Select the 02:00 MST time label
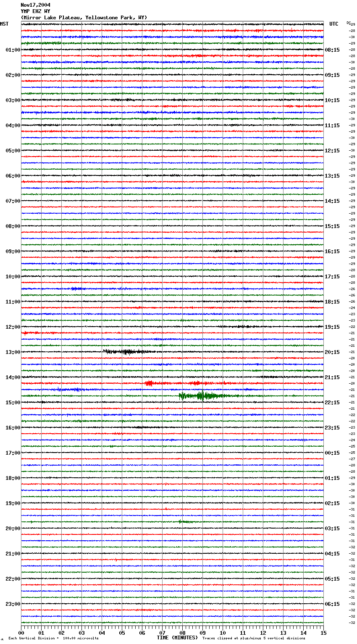 (13, 75)
